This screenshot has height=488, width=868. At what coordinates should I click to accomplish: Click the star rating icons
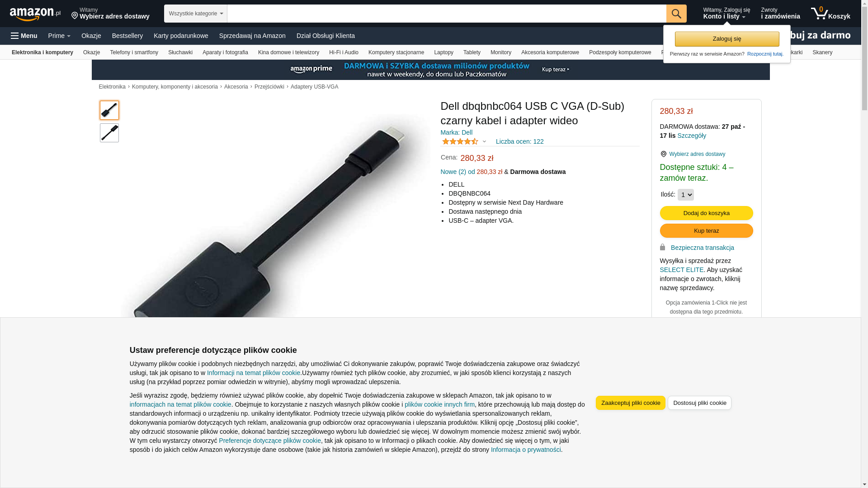click(x=460, y=141)
